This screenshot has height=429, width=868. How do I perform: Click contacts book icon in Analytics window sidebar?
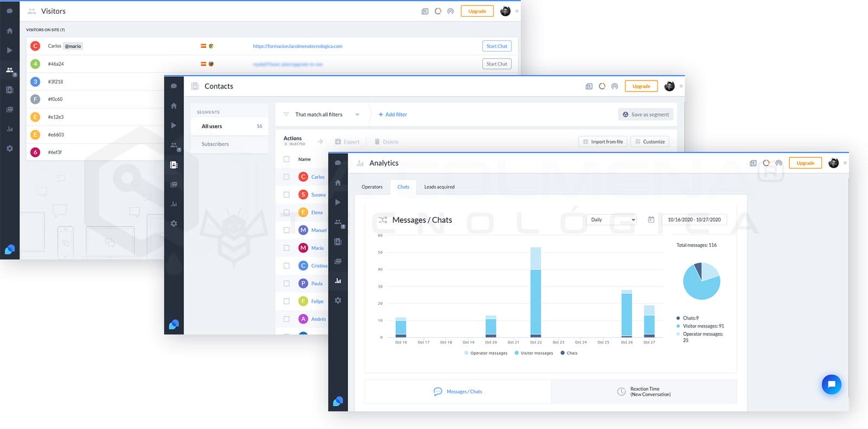pos(338,242)
